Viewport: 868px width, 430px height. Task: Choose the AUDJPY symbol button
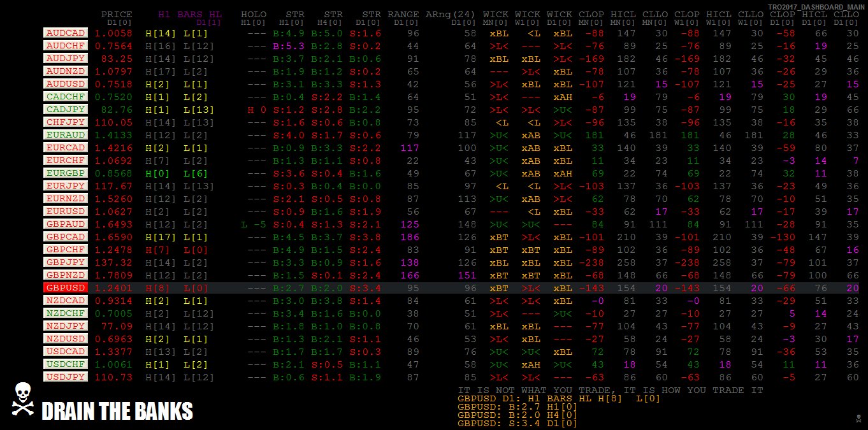click(66, 58)
